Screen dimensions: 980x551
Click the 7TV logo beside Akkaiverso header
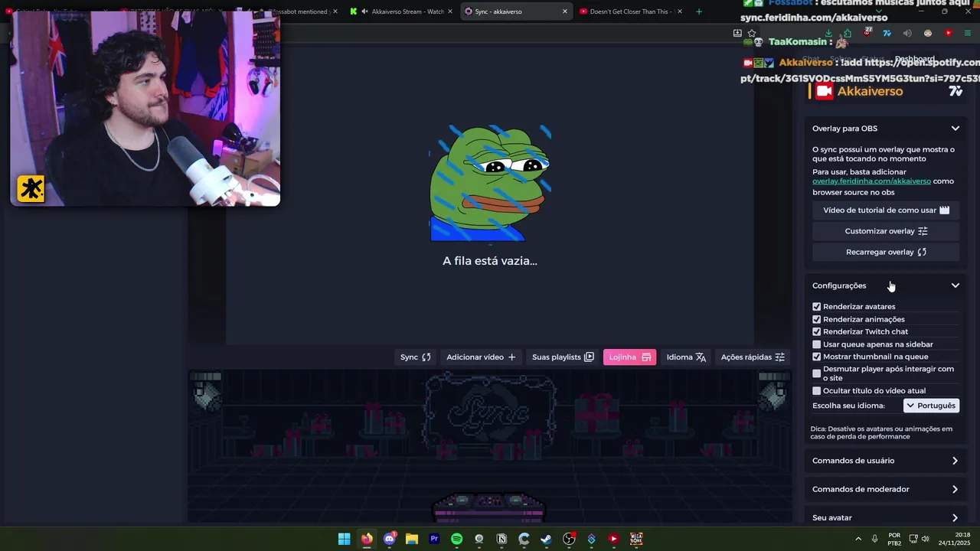click(x=955, y=91)
